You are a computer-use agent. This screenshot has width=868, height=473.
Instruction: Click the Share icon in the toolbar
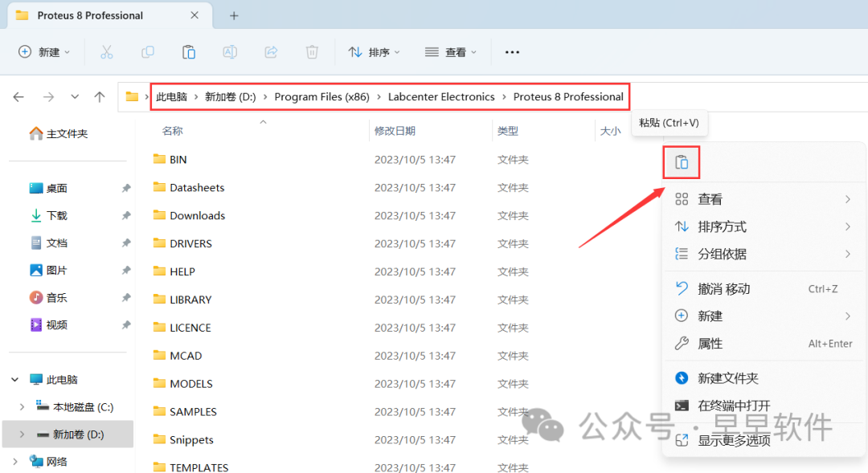click(x=271, y=51)
